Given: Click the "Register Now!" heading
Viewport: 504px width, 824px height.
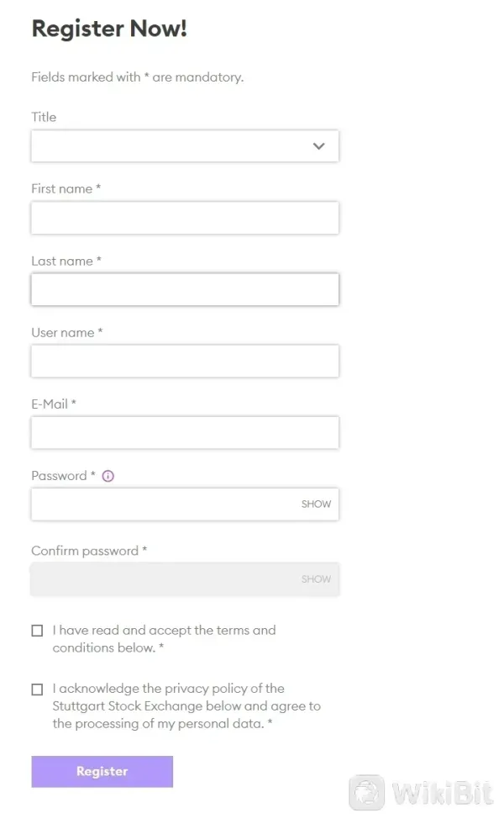Looking at the screenshot, I should (109, 29).
